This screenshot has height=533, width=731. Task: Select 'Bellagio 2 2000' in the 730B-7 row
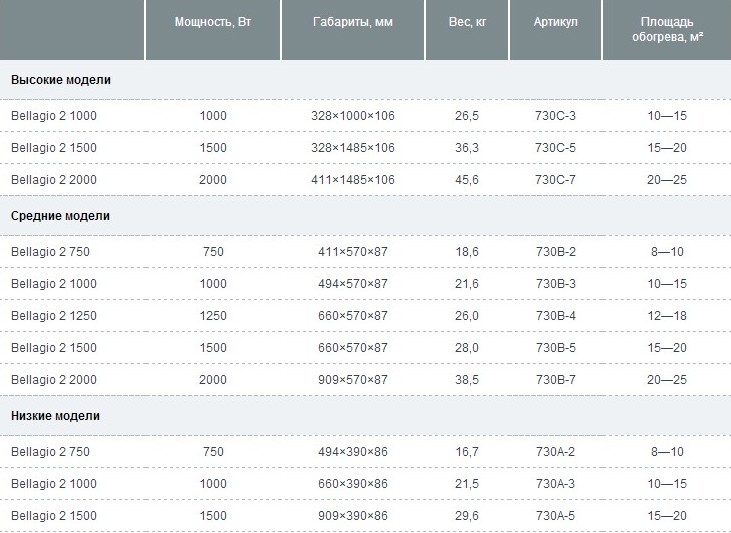click(x=54, y=380)
